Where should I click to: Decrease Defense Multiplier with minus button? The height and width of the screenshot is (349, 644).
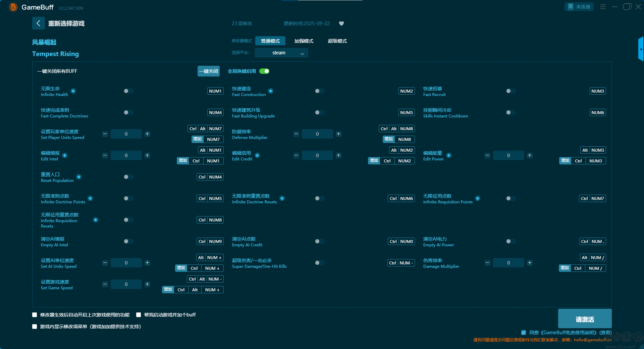[296, 134]
